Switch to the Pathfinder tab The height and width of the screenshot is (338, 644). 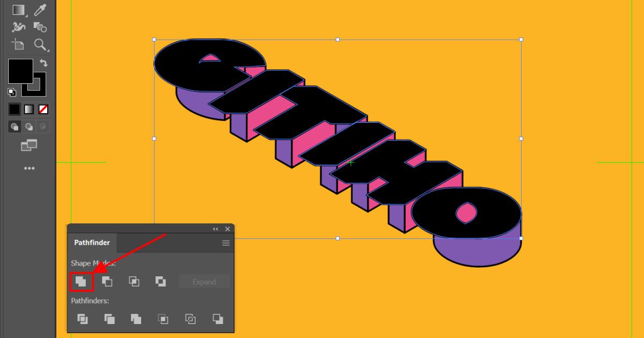92,243
